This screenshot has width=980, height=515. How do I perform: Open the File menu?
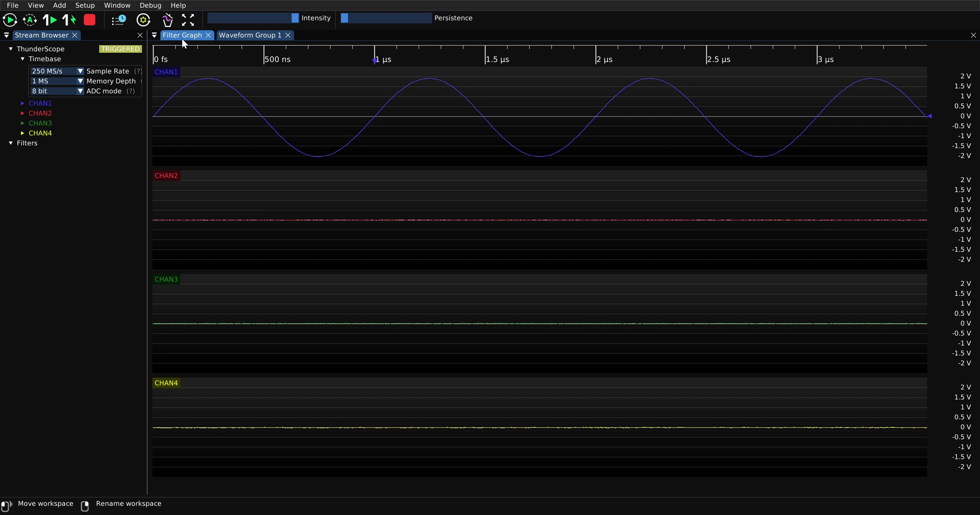click(x=13, y=5)
